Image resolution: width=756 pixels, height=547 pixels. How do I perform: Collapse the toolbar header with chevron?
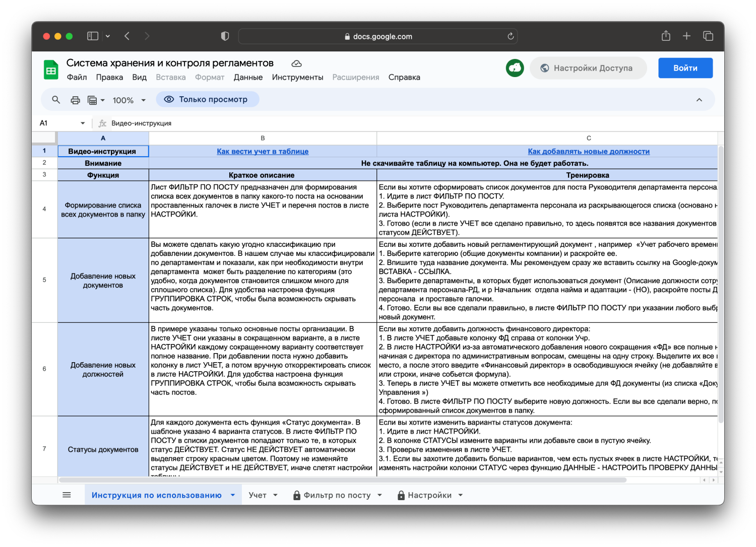click(x=699, y=100)
